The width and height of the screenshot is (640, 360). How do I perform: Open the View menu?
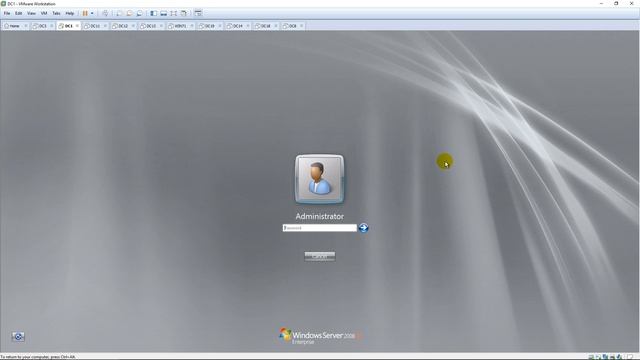[x=31, y=13]
